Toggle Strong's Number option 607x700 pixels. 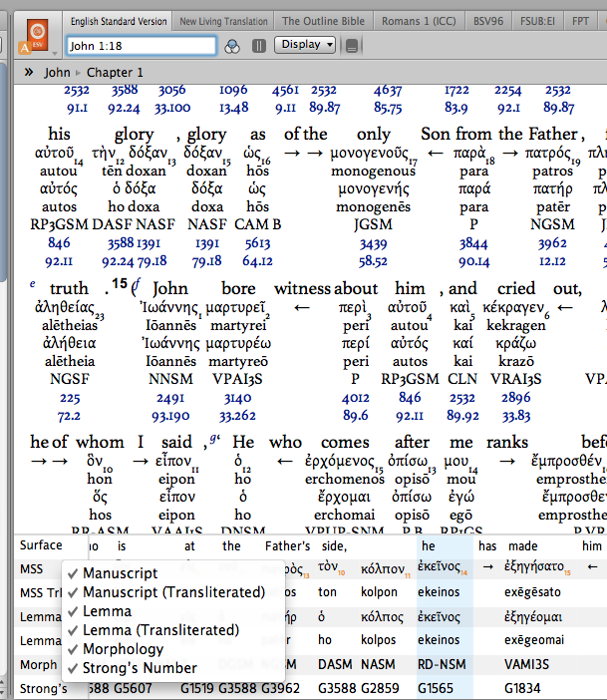pos(133,668)
